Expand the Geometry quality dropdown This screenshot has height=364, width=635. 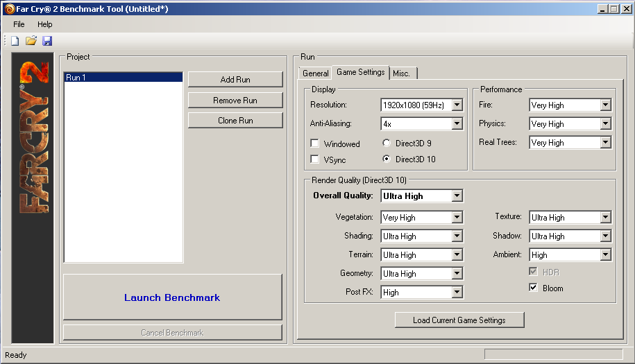point(421,273)
